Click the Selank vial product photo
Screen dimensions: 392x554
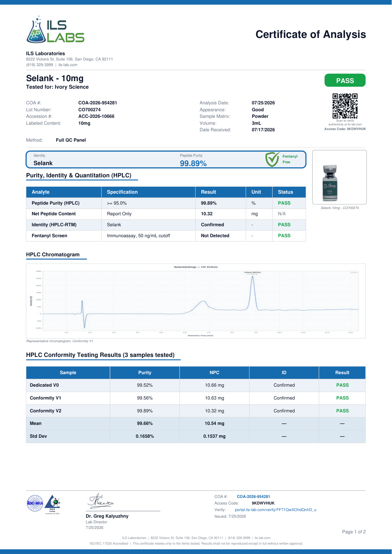[x=330, y=183]
